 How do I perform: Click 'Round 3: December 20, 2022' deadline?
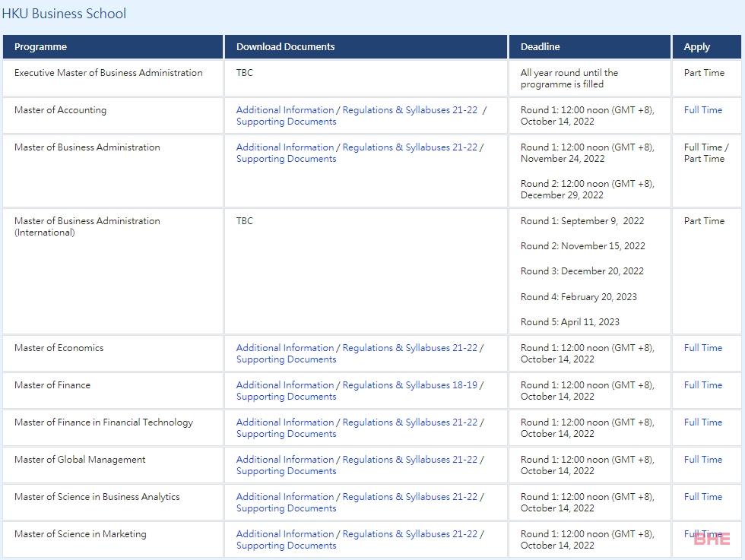click(x=582, y=271)
